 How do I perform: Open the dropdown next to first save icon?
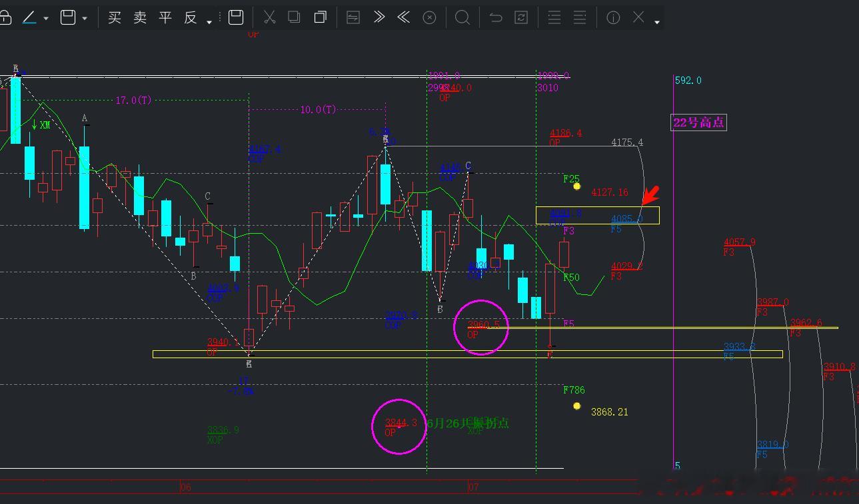pyautogui.click(x=85, y=19)
